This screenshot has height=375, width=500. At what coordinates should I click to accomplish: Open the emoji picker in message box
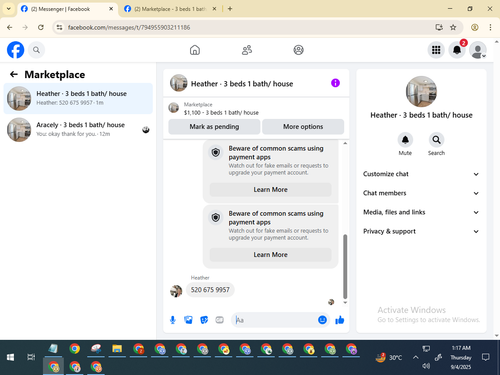[x=322, y=320]
